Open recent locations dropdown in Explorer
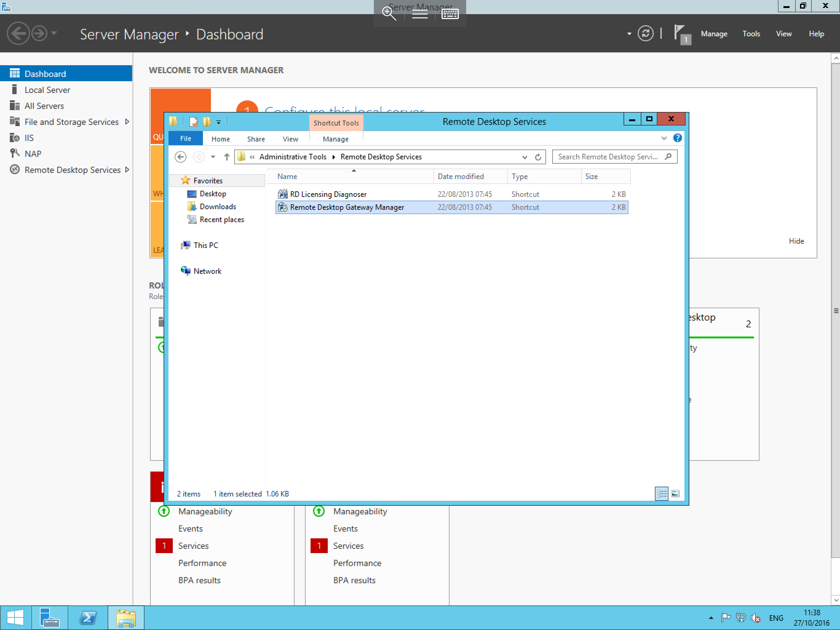This screenshot has height=630, width=840. 213,157
